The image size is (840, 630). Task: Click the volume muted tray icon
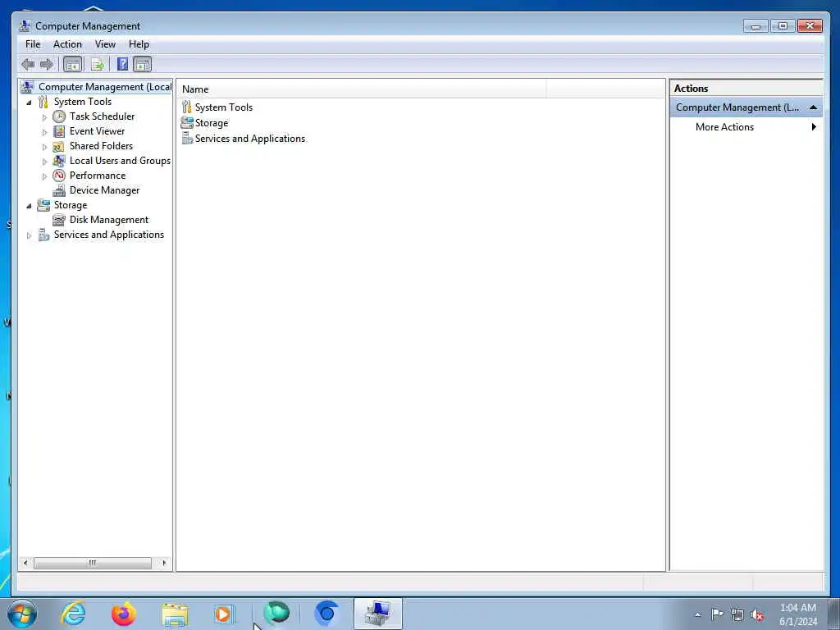(757, 615)
